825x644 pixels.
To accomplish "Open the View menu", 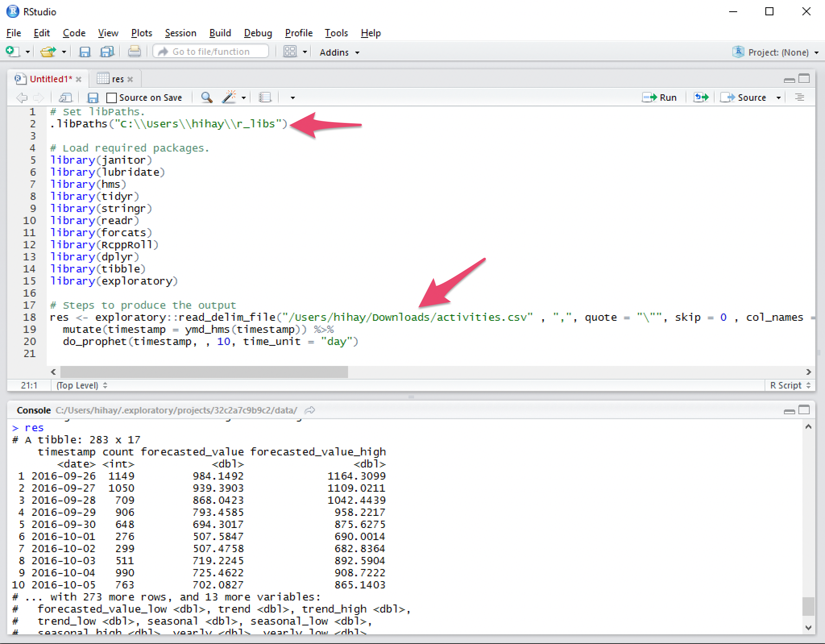I will tap(108, 33).
